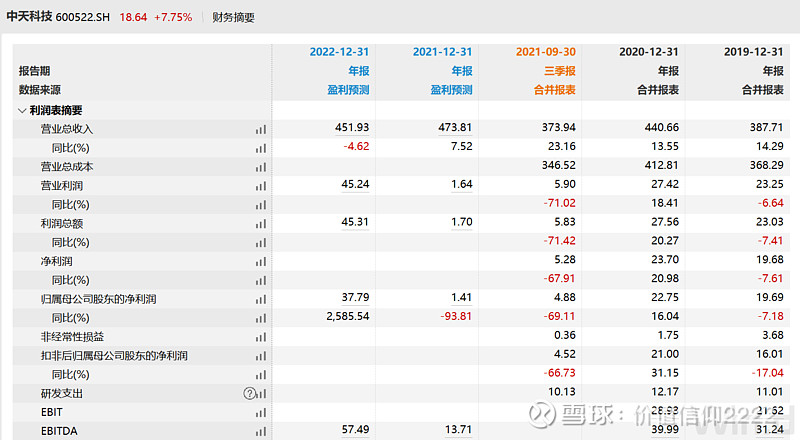800x440 pixels.
Task: Click 合并报表 under 2021-09-30 column
Action: pyautogui.click(x=555, y=90)
